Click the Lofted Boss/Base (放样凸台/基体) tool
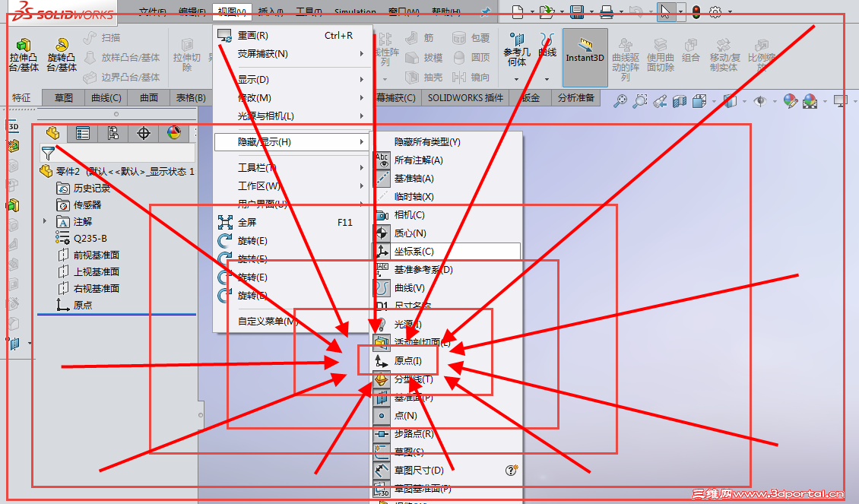The image size is (859, 504). point(122,58)
